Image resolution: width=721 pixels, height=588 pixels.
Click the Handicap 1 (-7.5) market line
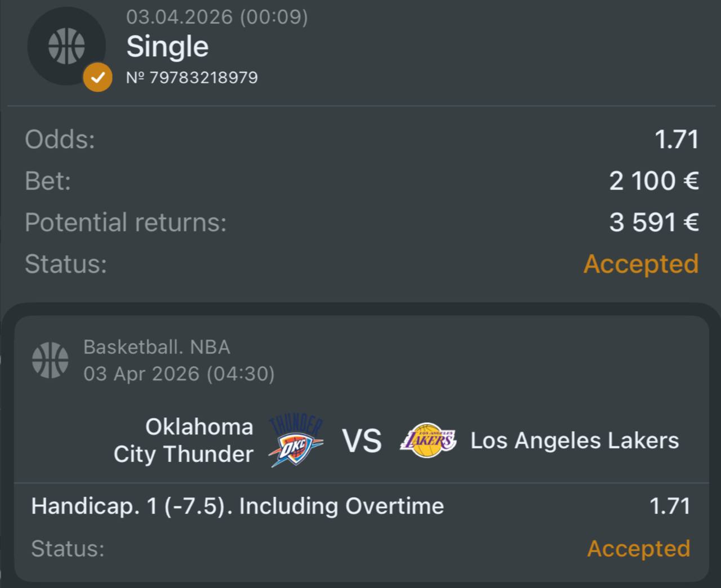[237, 506]
